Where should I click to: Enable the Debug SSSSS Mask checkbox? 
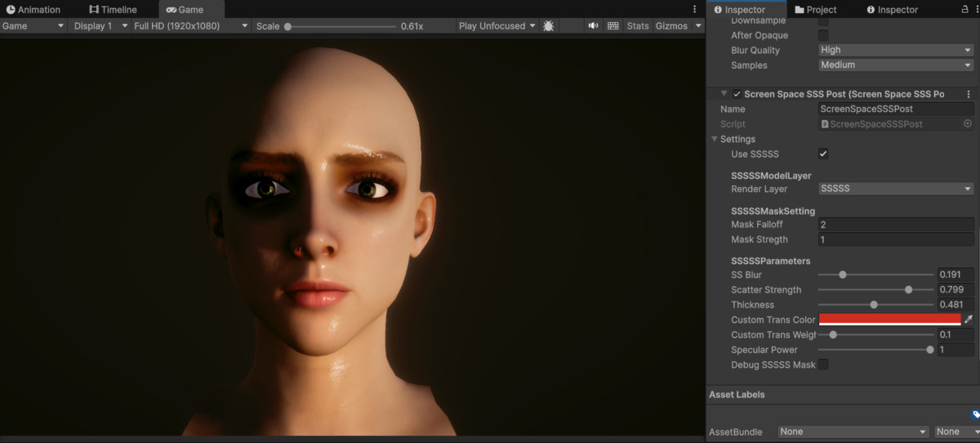pyautogui.click(x=823, y=365)
